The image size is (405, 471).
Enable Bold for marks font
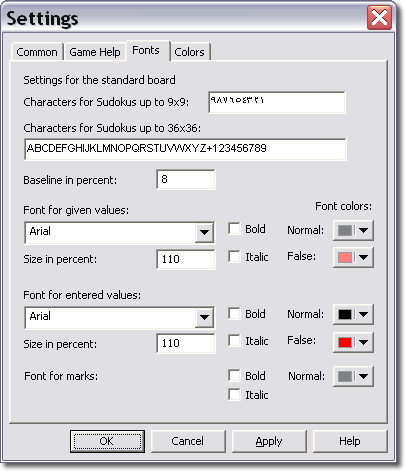pyautogui.click(x=234, y=375)
